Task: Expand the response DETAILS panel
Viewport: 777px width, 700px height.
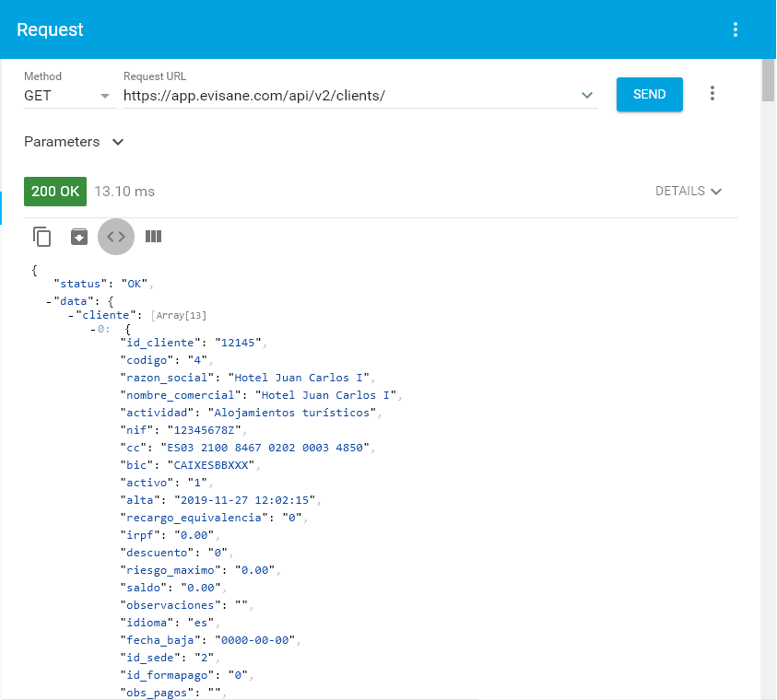Action: pos(689,192)
